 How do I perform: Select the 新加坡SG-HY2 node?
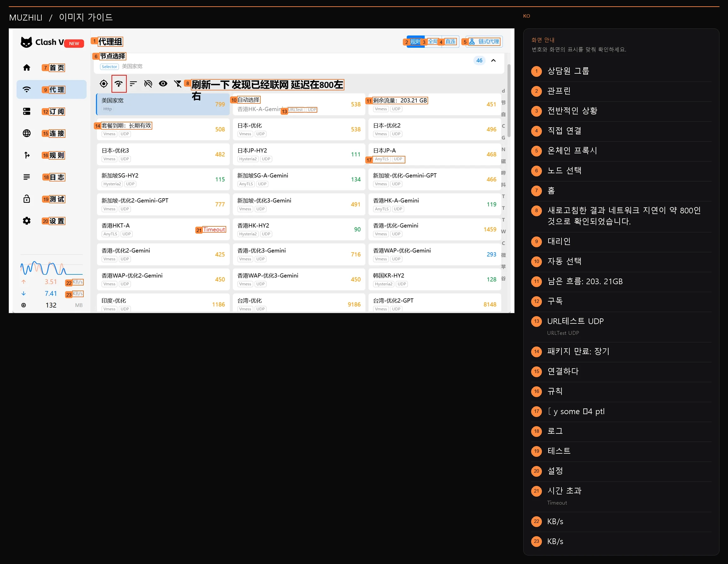pyautogui.click(x=163, y=179)
